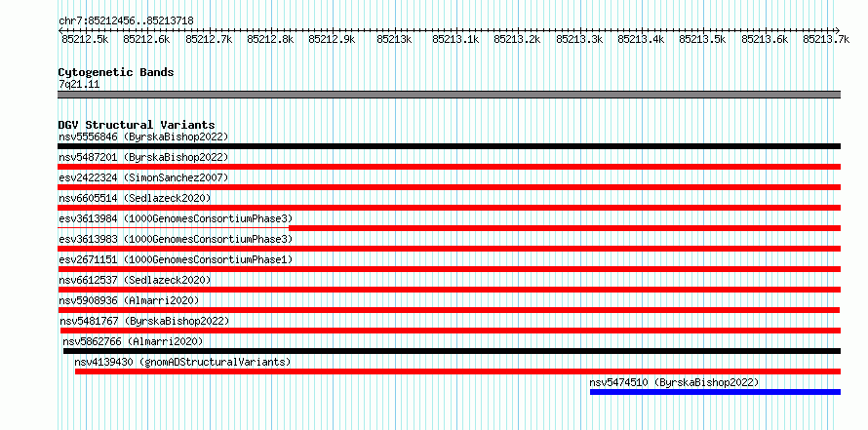This screenshot has width=868, height=430.
Task: Click the 85213.1k ruler tick label
Action: pyautogui.click(x=455, y=39)
